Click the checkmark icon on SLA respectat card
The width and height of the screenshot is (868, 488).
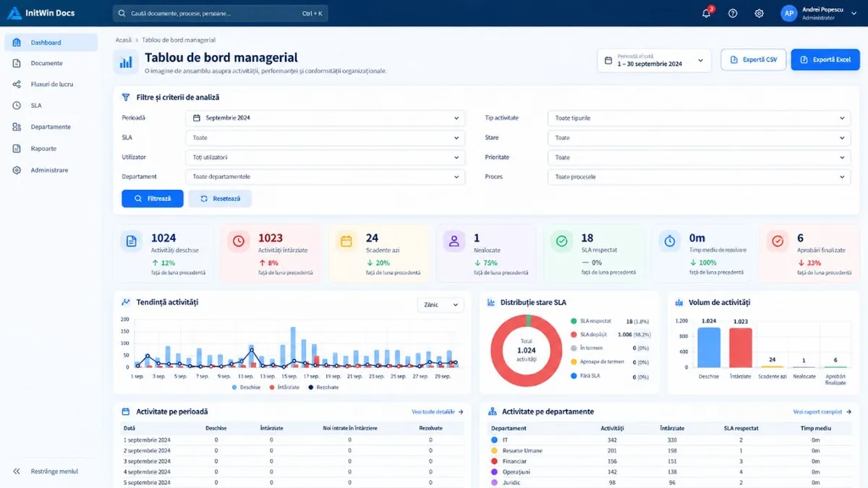(562, 241)
